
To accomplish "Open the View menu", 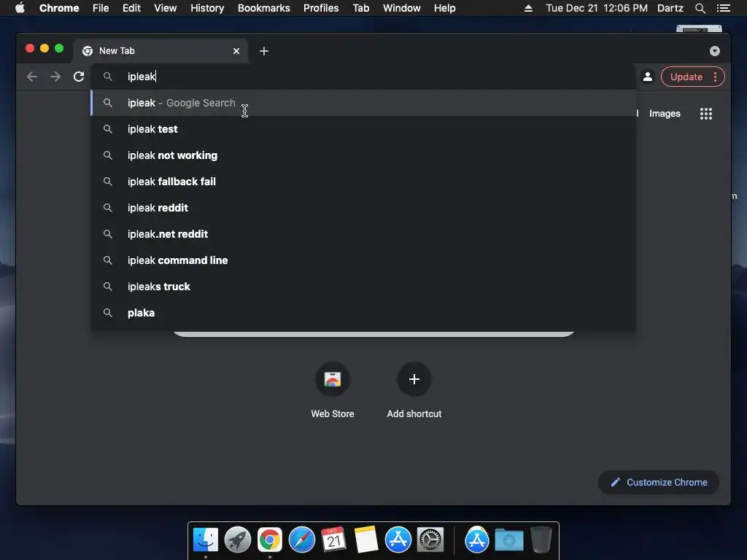I will [x=166, y=8].
